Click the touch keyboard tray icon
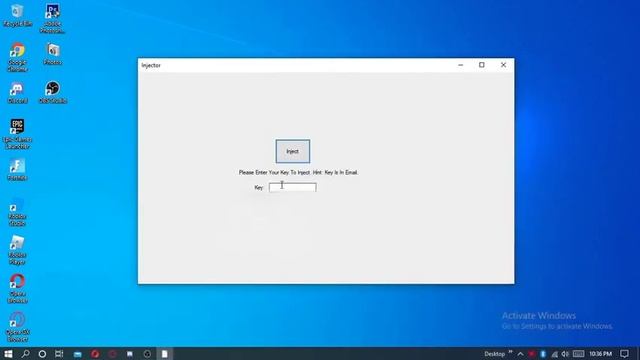 point(578,354)
